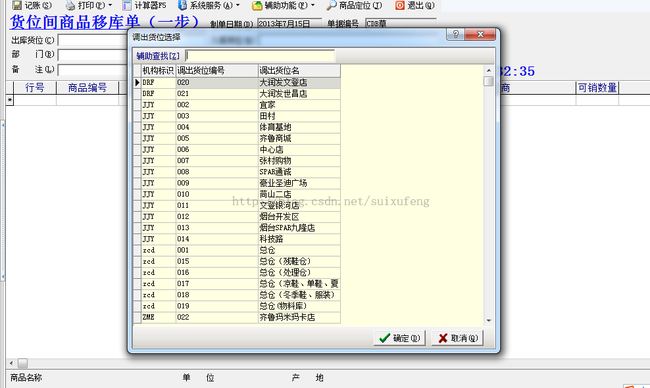Image resolution: width=650 pixels, height=388 pixels.
Task: Select the row 张村购物
Action: point(237,161)
